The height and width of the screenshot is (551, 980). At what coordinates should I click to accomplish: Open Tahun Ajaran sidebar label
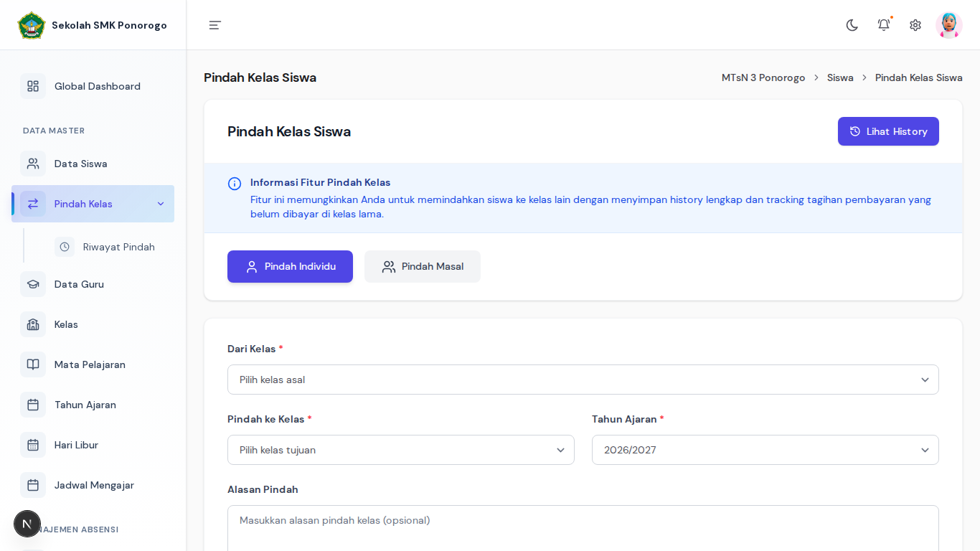(x=85, y=405)
